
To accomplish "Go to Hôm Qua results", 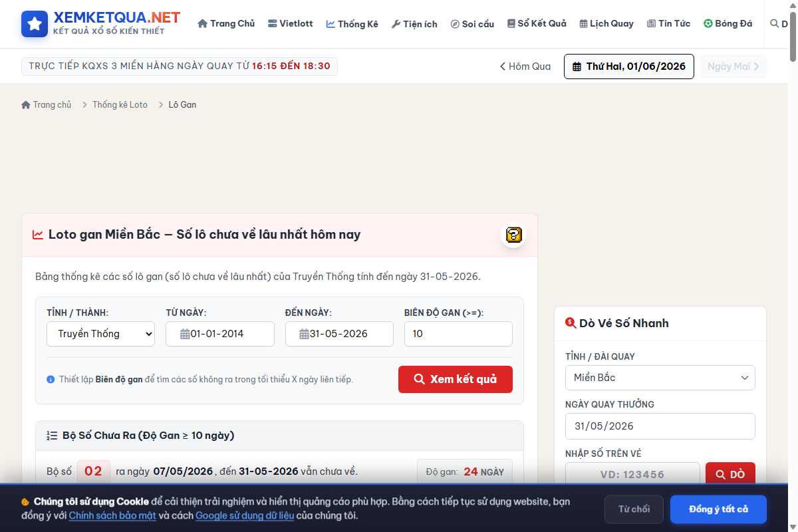I will (525, 66).
